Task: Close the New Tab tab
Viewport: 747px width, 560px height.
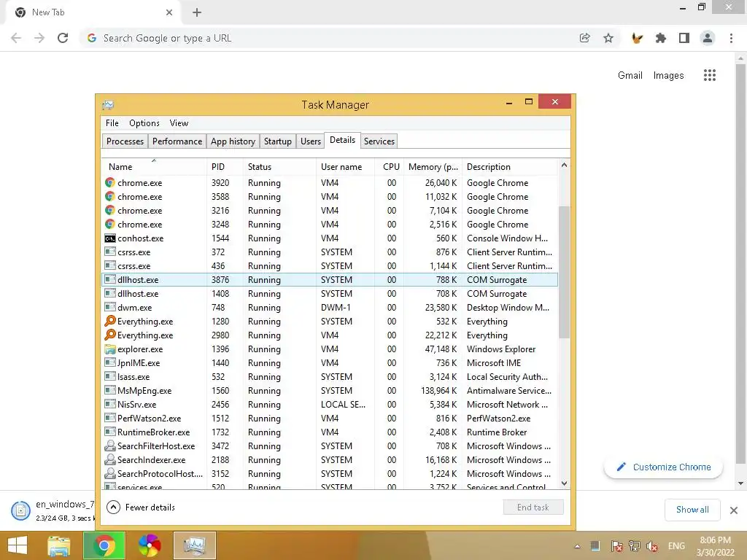Action: coord(169,12)
